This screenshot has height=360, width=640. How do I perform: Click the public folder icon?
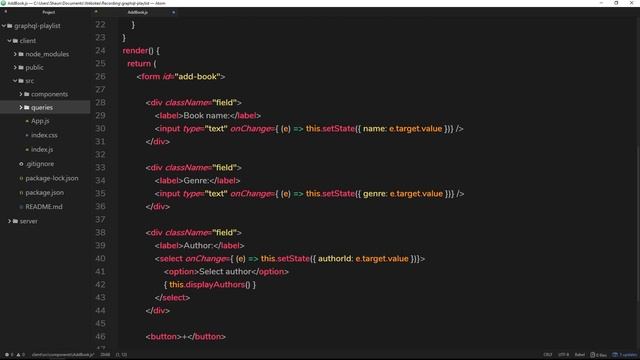pos(21,67)
